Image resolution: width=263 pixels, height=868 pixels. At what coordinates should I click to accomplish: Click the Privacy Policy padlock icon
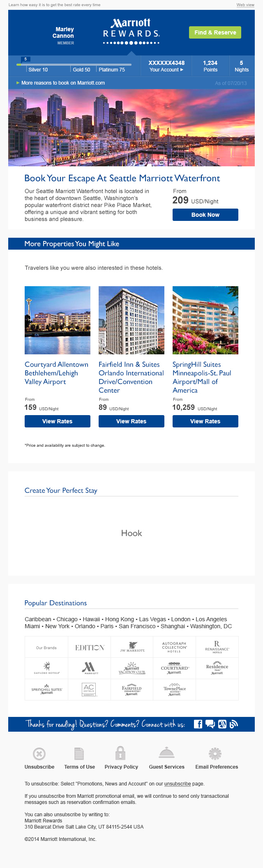(120, 753)
